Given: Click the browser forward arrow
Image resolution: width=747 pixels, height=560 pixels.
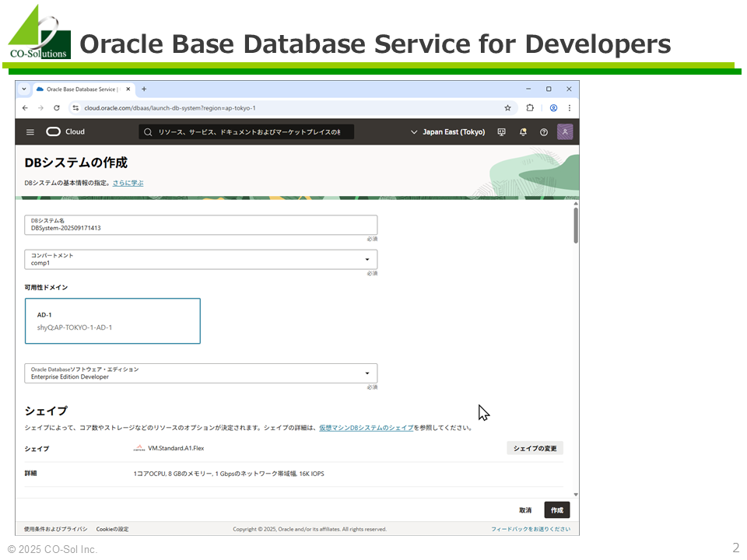Looking at the screenshot, I should [41, 108].
